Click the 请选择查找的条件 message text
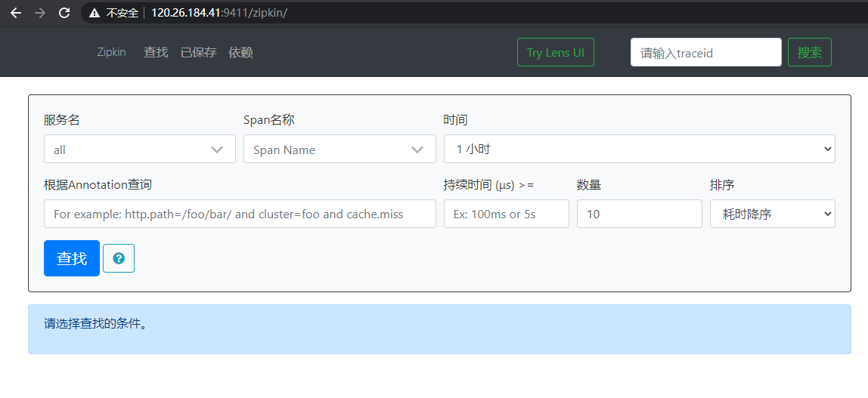Viewport: 868px width, 398px height. [96, 323]
